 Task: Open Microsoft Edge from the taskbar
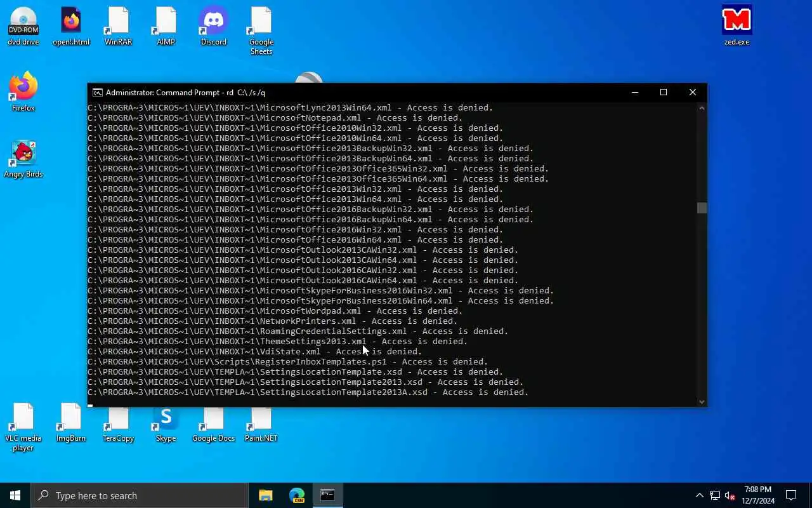click(297, 495)
